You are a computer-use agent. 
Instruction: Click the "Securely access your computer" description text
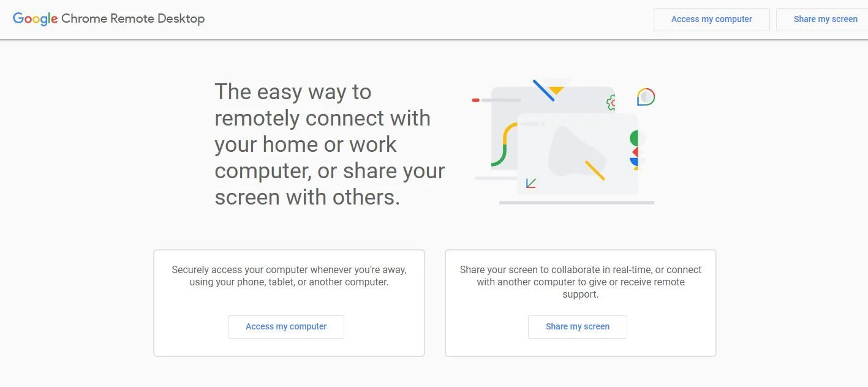point(289,276)
